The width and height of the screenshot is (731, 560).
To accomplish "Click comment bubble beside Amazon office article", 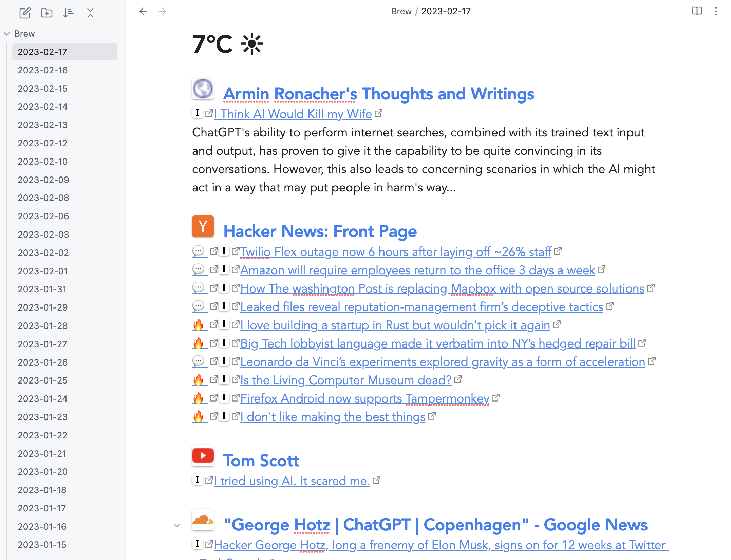I will coord(198,269).
